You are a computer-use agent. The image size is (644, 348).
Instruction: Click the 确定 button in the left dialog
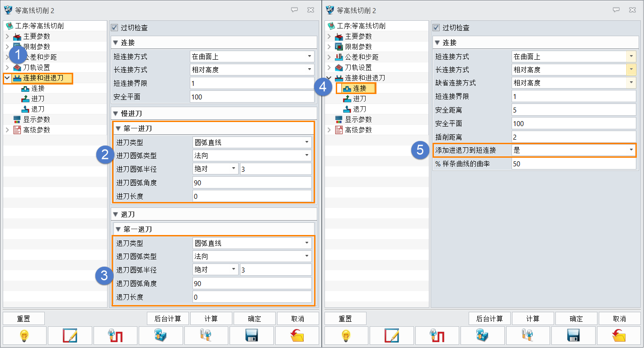254,319
